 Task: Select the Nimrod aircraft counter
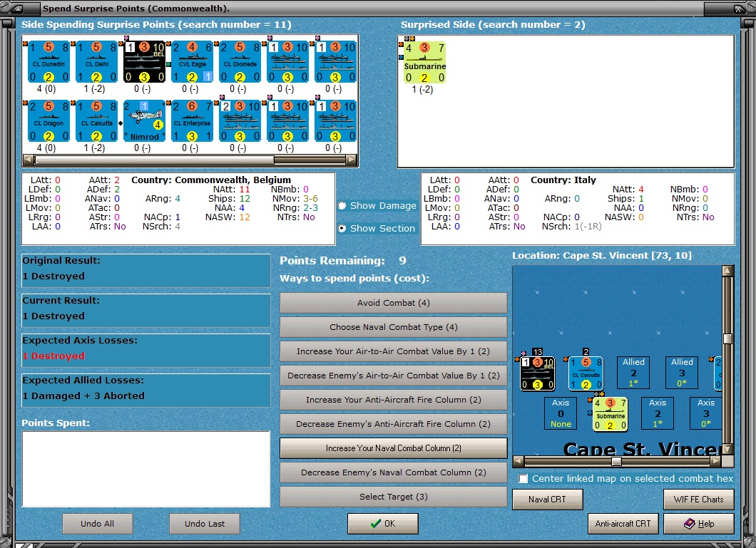click(144, 121)
